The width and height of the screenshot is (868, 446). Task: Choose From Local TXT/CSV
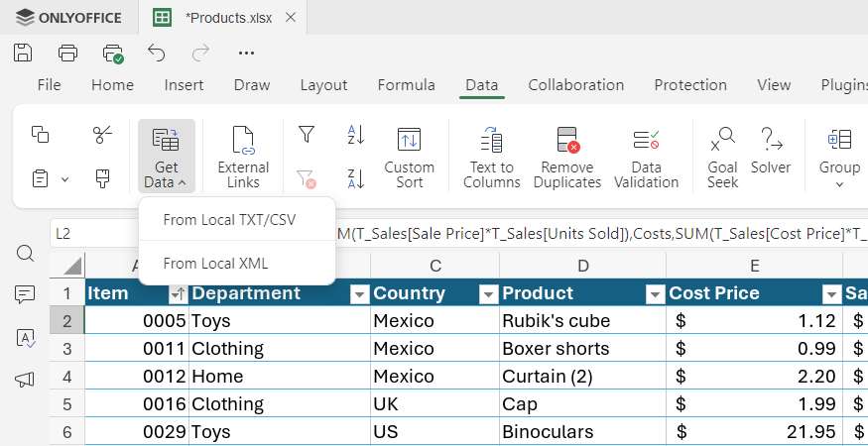coord(237,220)
